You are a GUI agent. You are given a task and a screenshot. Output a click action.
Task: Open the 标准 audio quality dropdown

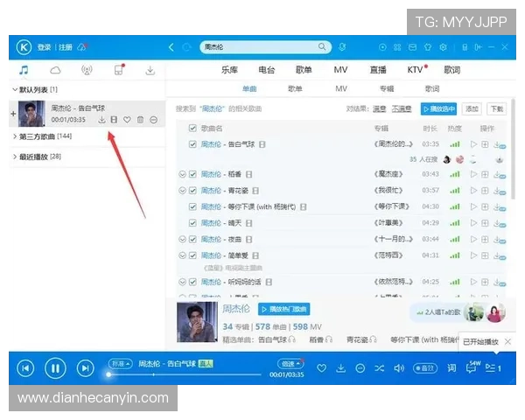(x=121, y=364)
